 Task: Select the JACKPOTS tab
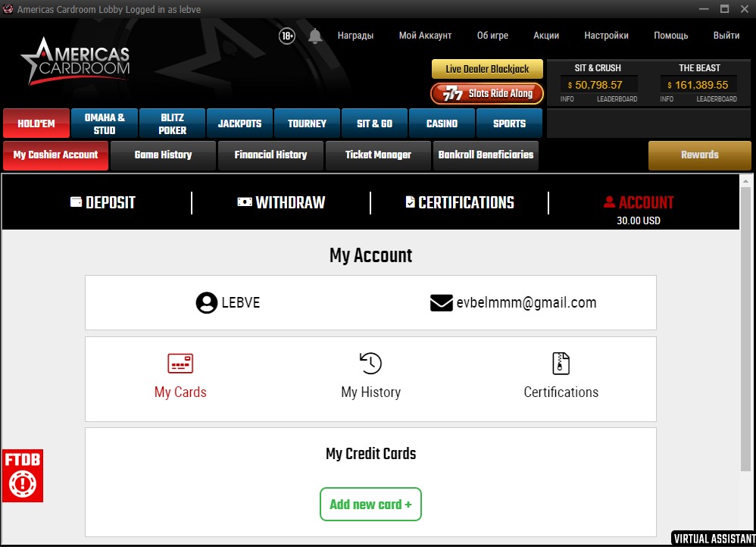point(239,123)
